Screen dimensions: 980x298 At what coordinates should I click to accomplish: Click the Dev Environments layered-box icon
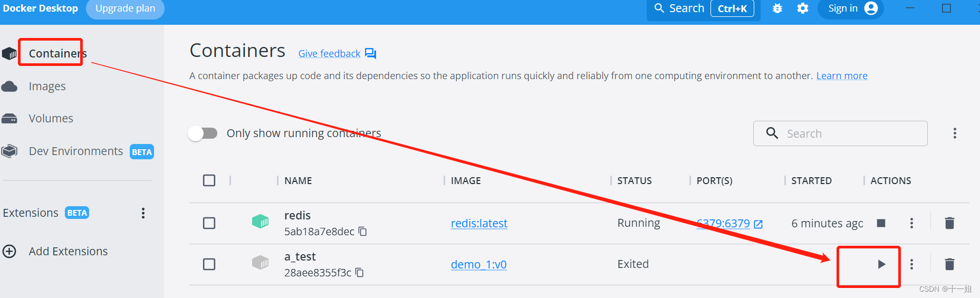tap(9, 151)
